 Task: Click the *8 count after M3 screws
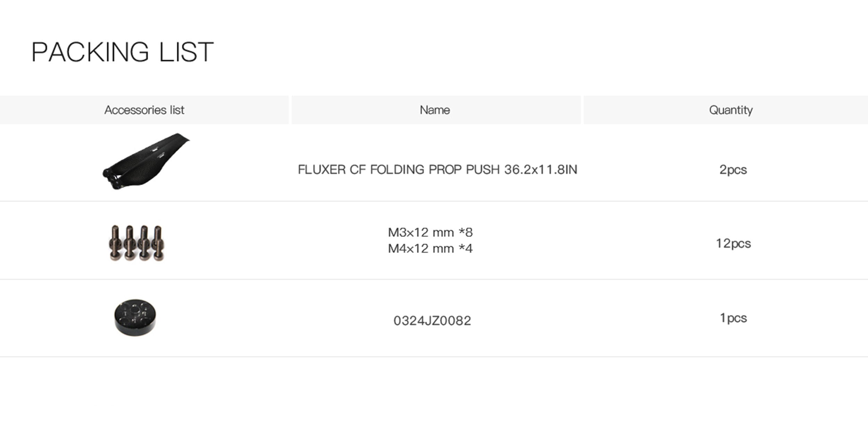(466, 232)
